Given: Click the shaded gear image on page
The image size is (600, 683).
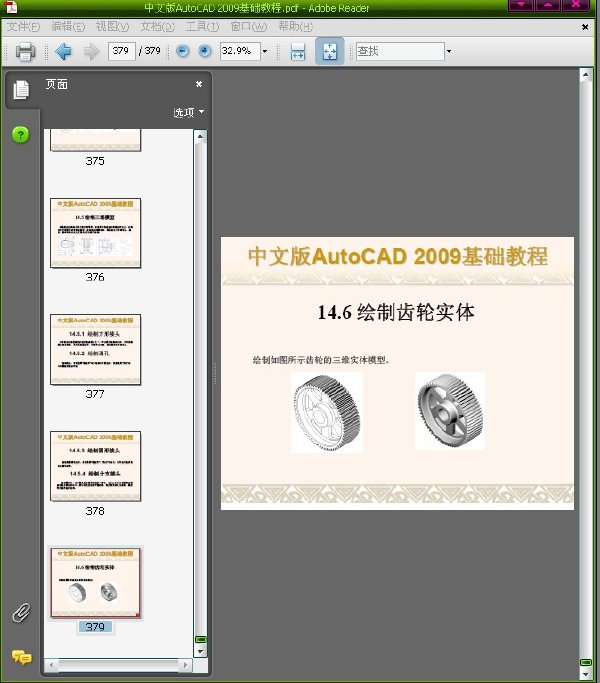Looking at the screenshot, I should (450, 411).
